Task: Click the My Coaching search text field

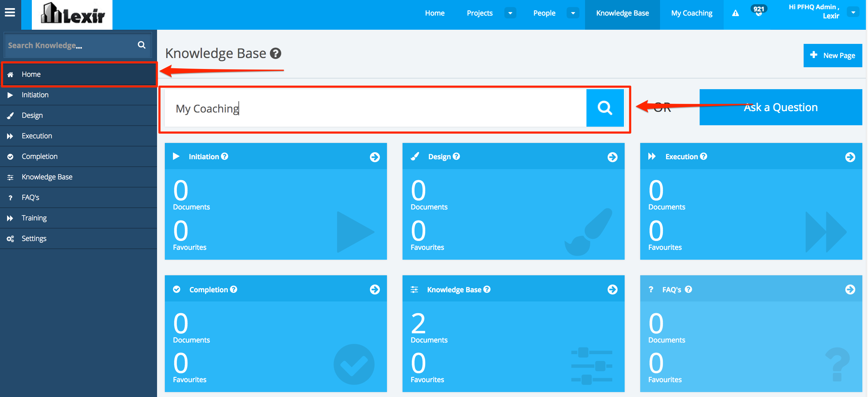Action: click(375, 108)
